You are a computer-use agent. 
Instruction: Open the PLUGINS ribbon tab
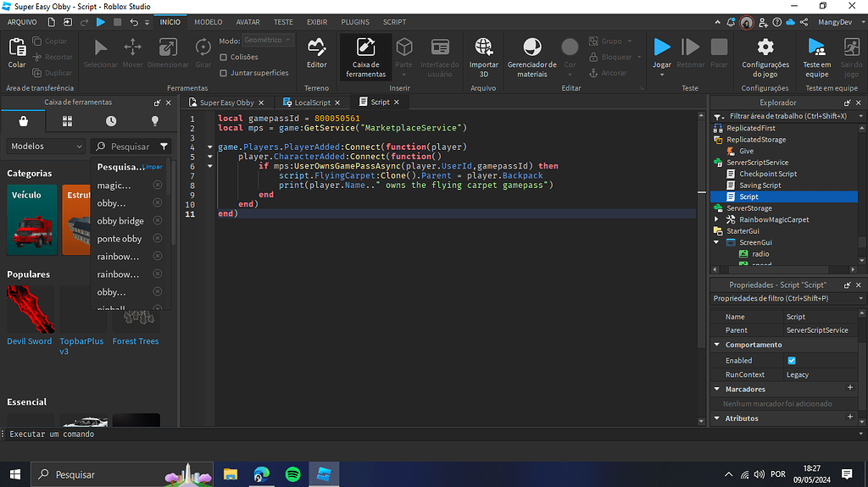click(355, 22)
